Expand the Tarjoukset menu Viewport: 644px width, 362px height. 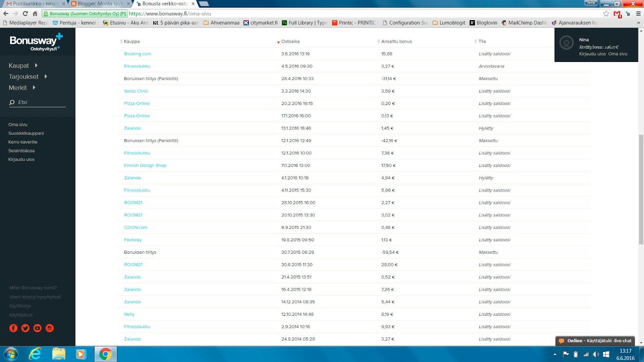(28, 76)
